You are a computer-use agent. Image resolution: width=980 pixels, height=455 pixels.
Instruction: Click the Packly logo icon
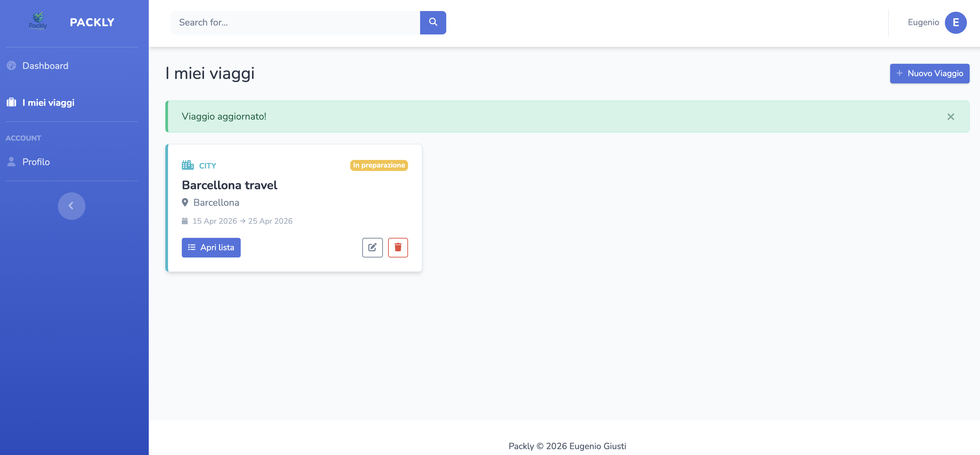38,21
